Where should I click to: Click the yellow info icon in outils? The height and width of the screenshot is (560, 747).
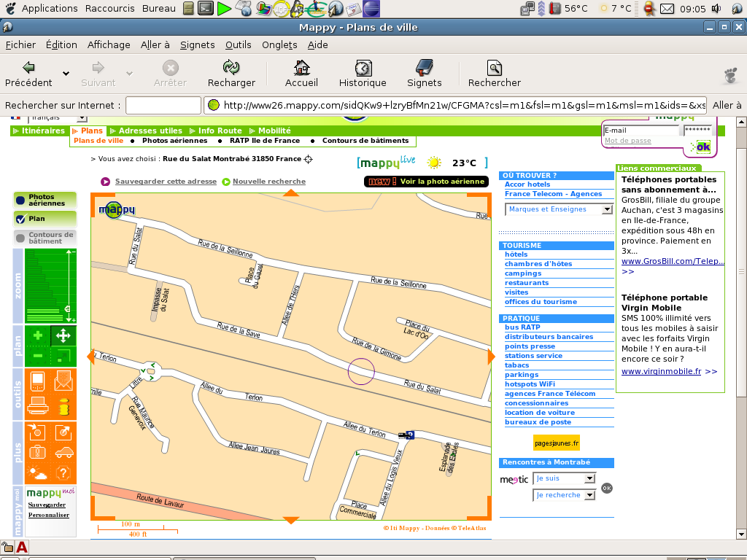pyautogui.click(x=63, y=407)
